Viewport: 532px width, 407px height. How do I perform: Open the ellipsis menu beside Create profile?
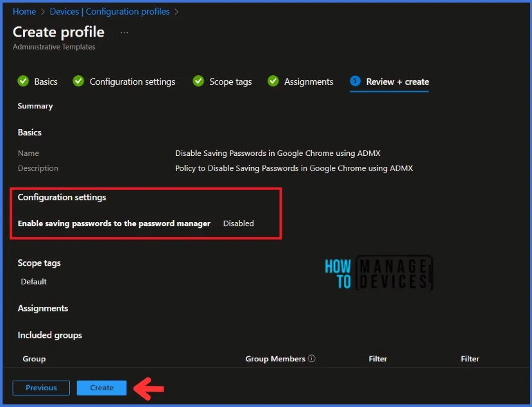(124, 33)
